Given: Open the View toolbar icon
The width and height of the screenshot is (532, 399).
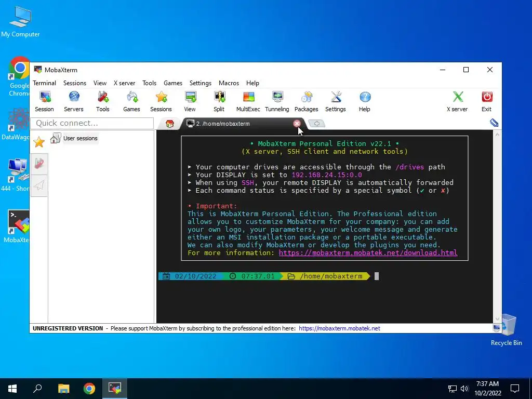Looking at the screenshot, I should point(190,101).
